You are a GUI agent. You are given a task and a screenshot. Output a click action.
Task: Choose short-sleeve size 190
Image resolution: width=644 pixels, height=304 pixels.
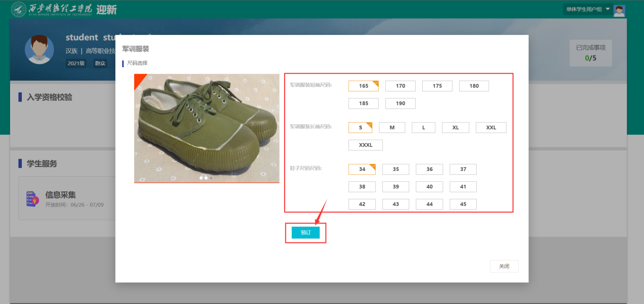[400, 103]
